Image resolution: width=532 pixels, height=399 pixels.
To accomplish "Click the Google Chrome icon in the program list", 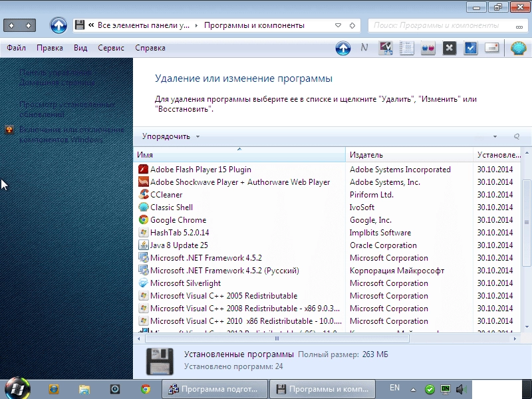I will pyautogui.click(x=143, y=220).
